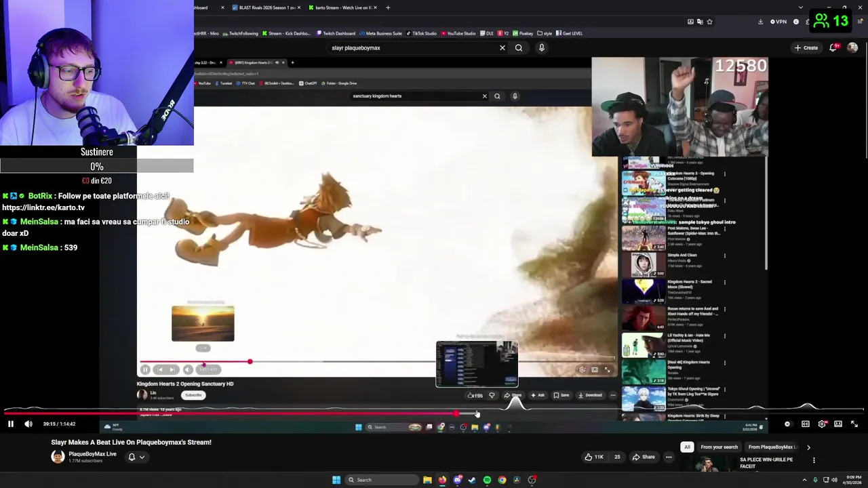
Task: Open PlaqueBoyMax Live channel avatar
Action: coord(58,457)
